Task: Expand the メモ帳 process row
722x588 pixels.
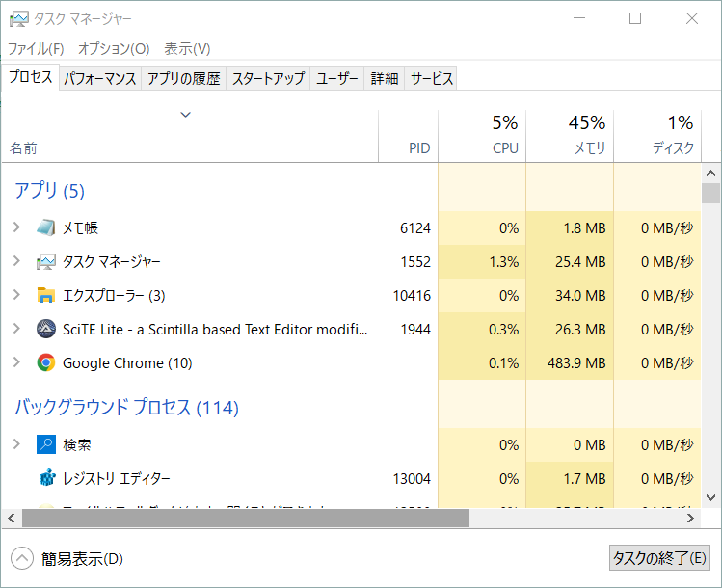Action: pos(16,228)
